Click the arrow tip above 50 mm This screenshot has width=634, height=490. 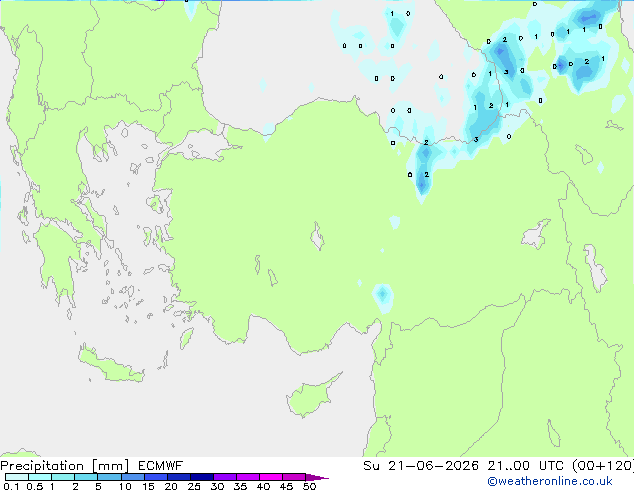pos(317,477)
